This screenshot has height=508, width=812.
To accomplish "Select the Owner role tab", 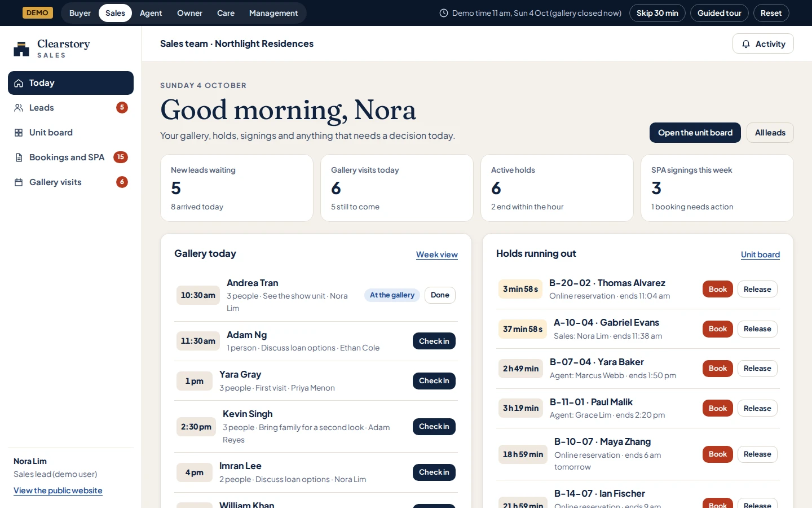I will coord(189,13).
